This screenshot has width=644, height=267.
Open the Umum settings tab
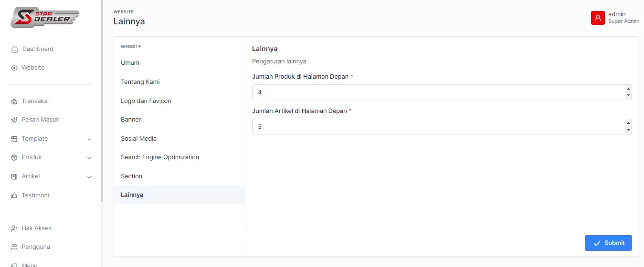click(x=130, y=63)
